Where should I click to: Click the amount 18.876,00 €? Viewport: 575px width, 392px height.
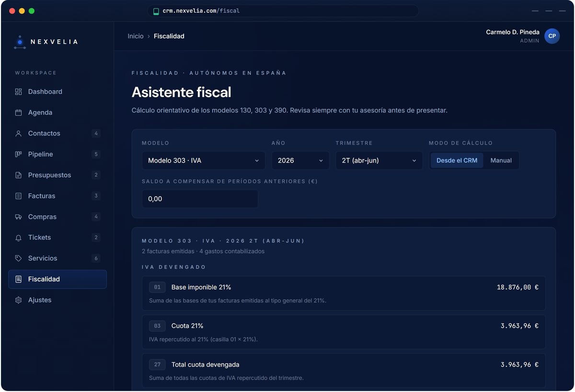(517, 287)
